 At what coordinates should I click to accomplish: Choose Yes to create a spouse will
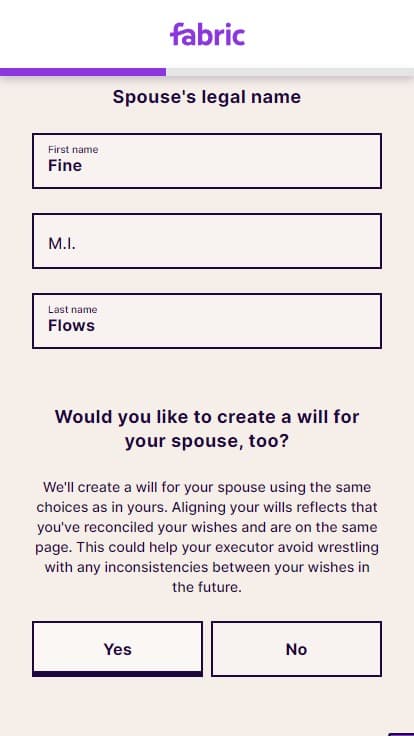click(x=117, y=649)
